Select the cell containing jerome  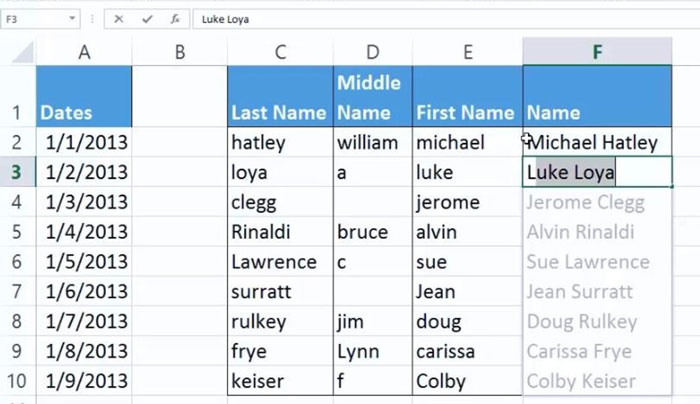pyautogui.click(x=467, y=202)
